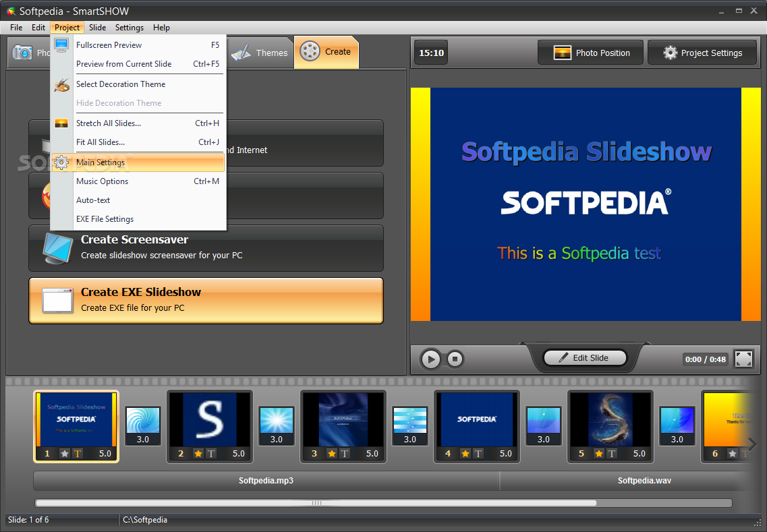Click the Project Settings gear icon
The width and height of the screenshot is (767, 532).
tap(670, 53)
